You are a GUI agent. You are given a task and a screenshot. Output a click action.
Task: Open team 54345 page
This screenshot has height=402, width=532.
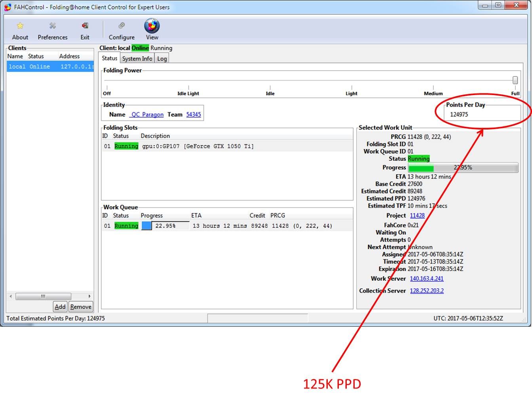tap(194, 114)
